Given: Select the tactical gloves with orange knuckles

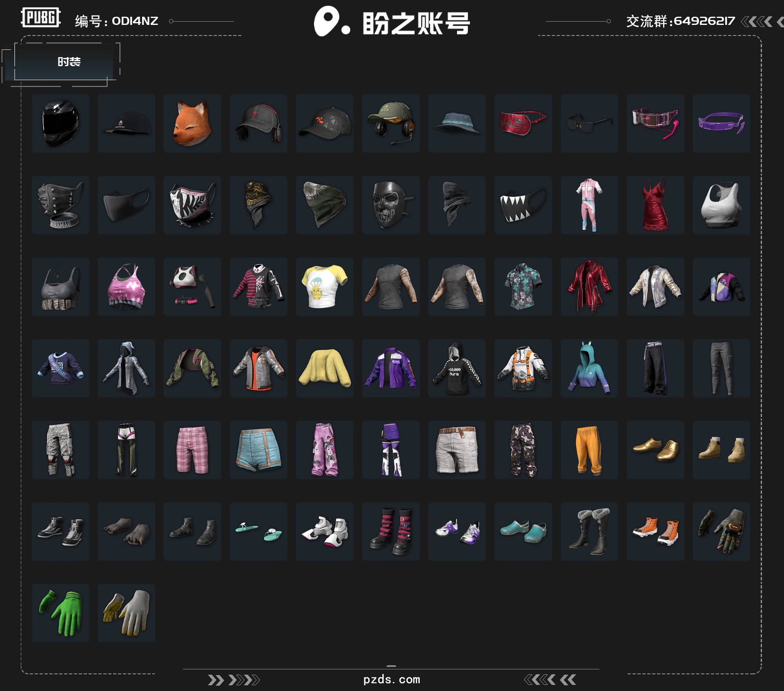Looking at the screenshot, I should [x=722, y=531].
